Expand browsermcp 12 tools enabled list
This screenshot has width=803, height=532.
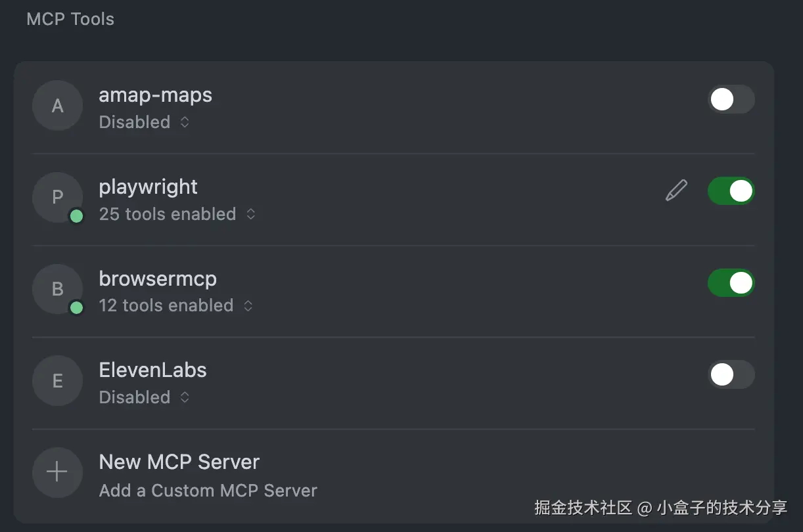pyautogui.click(x=248, y=305)
